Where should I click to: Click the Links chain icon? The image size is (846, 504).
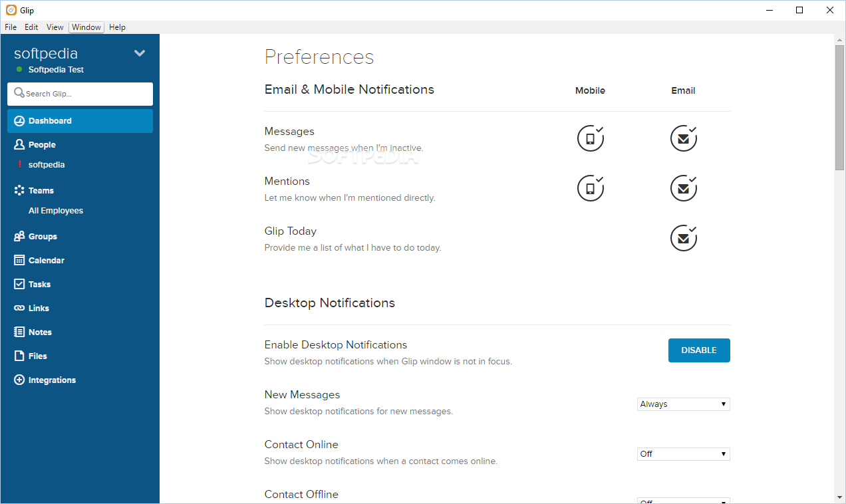coord(19,308)
